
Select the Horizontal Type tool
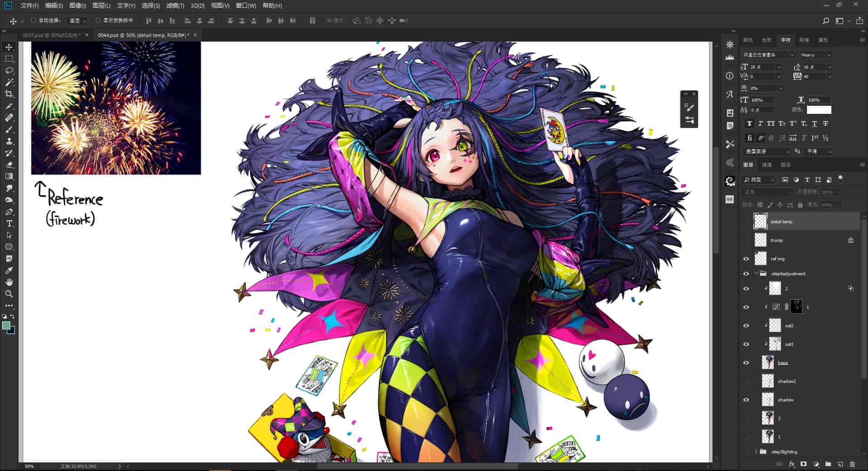[x=9, y=224]
